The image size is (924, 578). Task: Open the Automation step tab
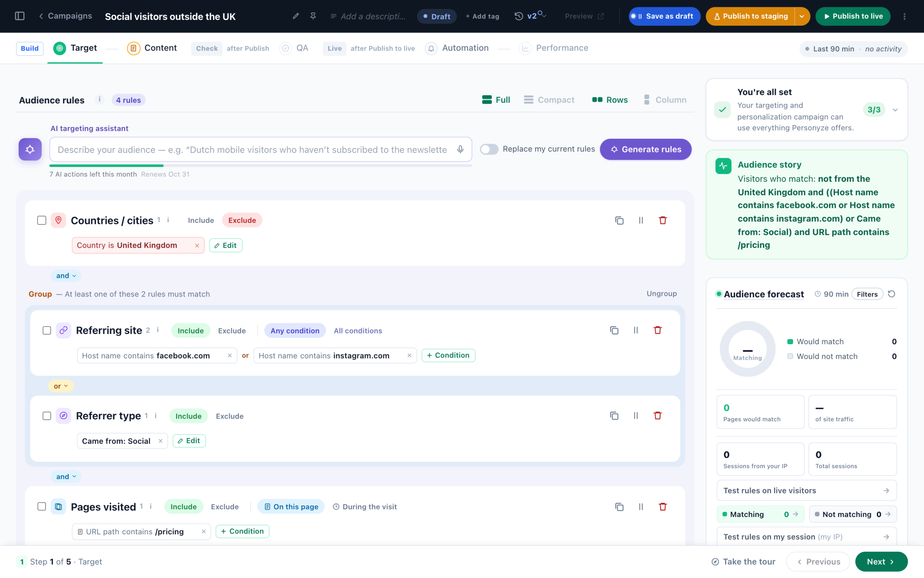tap(457, 48)
